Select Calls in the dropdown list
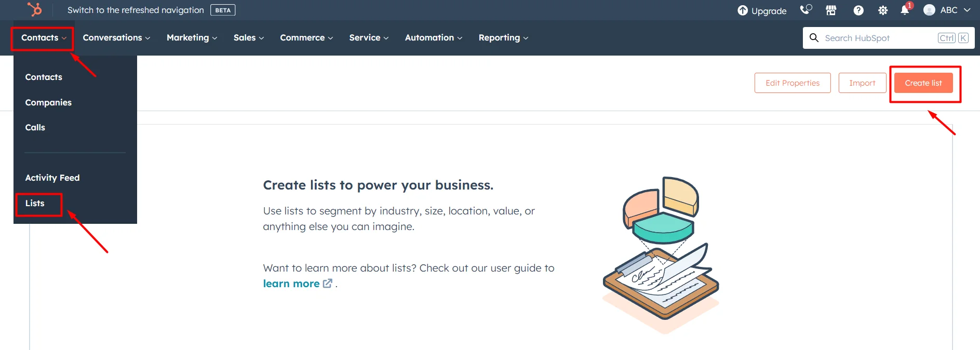This screenshot has height=350, width=980. tap(35, 127)
